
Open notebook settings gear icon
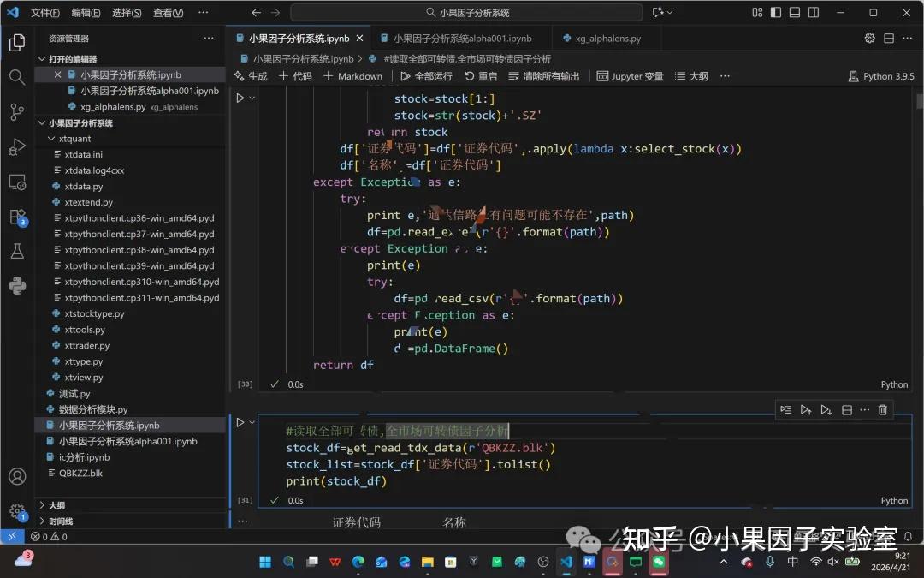tap(870, 39)
